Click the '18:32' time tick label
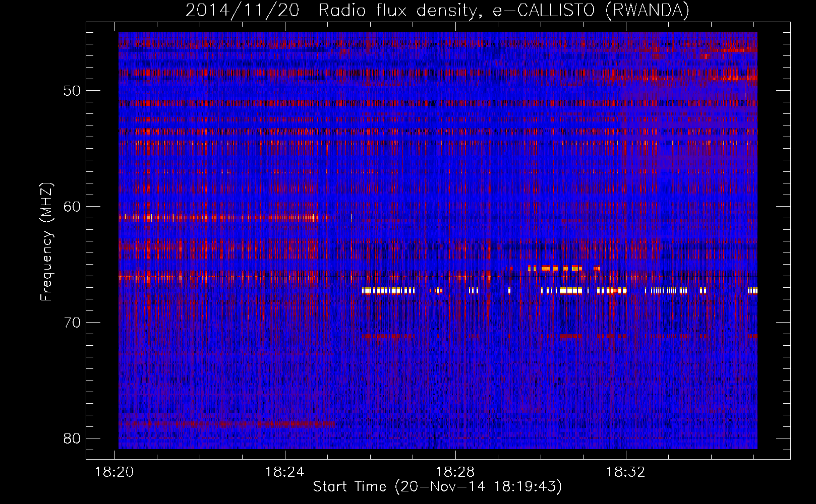The width and height of the screenshot is (816, 504). tap(625, 472)
